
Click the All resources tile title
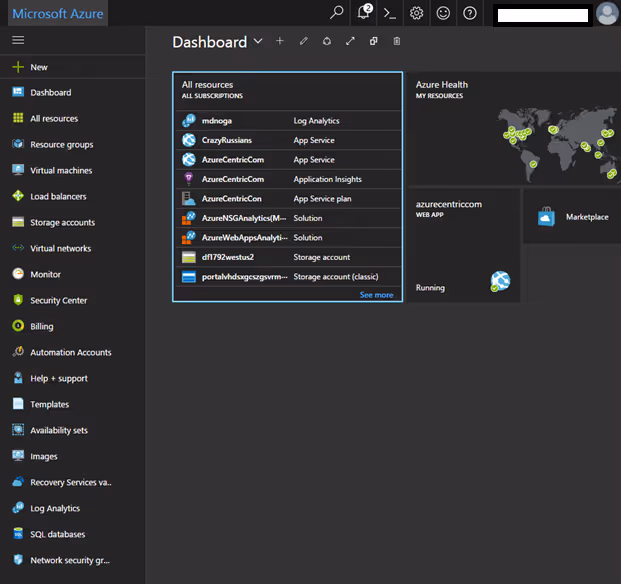208,84
